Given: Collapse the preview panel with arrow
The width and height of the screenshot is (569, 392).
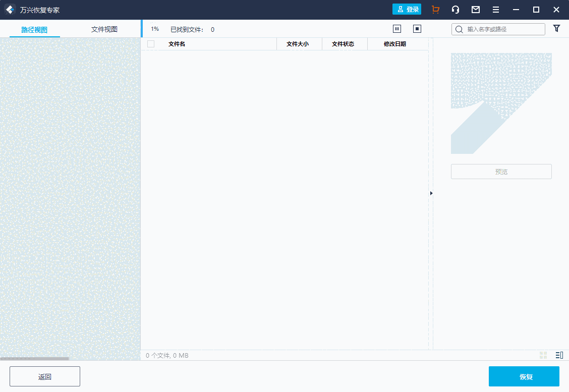Looking at the screenshot, I should click(x=431, y=193).
